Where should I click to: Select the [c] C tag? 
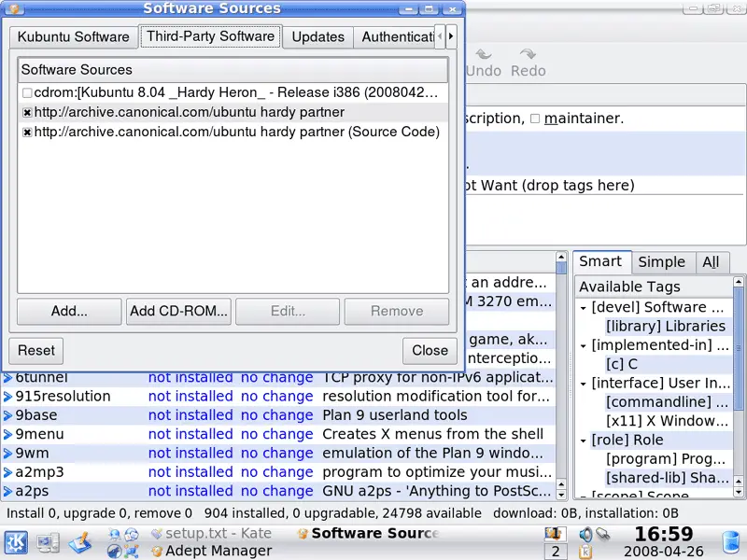(x=622, y=364)
